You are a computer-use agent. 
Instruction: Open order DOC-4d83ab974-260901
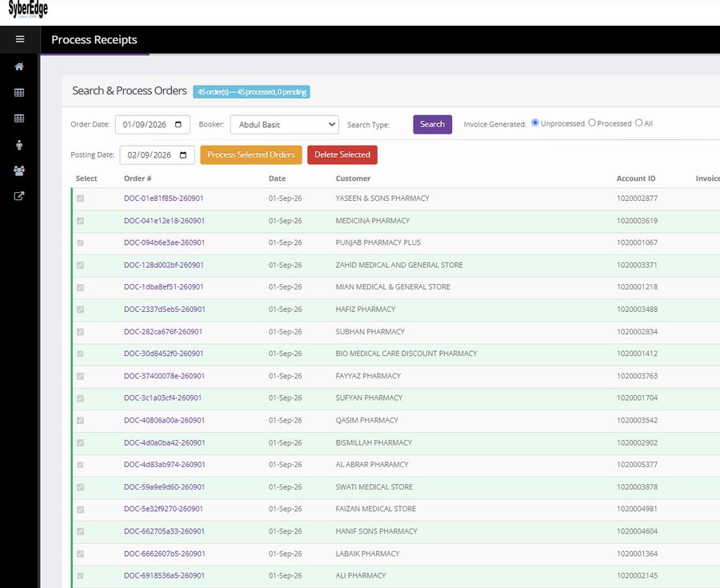click(164, 465)
